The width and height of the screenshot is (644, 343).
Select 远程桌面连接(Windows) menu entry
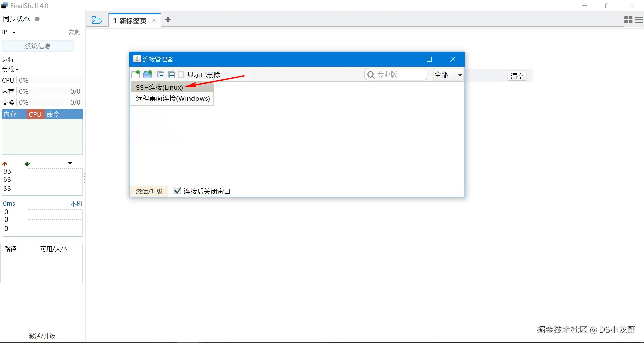pos(172,98)
